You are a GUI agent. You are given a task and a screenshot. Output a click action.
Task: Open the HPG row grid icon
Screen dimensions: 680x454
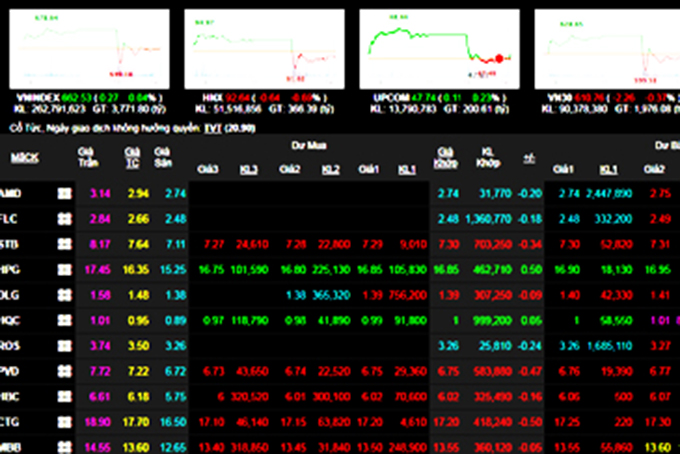[x=65, y=269]
